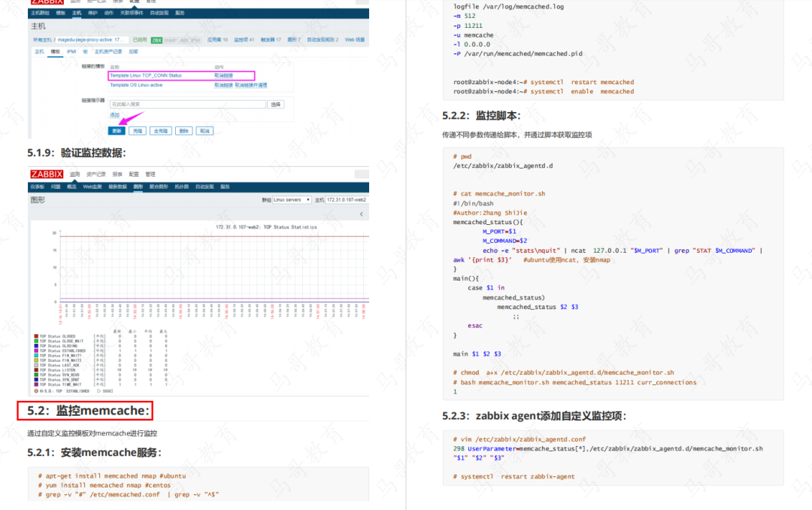This screenshot has height=510, width=812.
Task: Click the 克隆 button
Action: pos(138,131)
